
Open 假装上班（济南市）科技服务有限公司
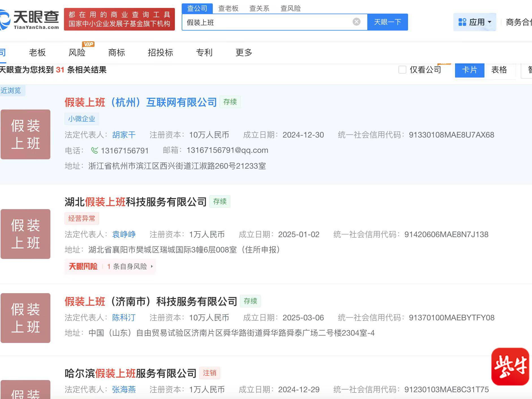click(151, 301)
